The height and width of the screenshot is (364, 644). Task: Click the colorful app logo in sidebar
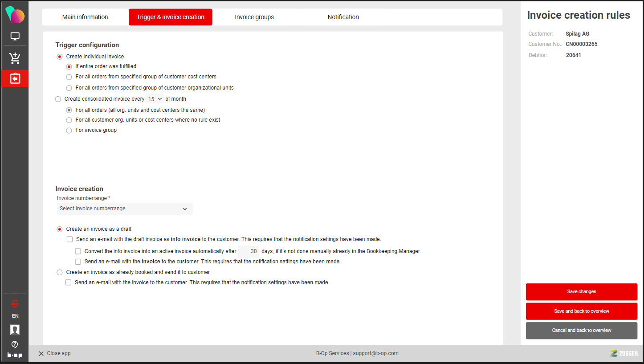15,15
